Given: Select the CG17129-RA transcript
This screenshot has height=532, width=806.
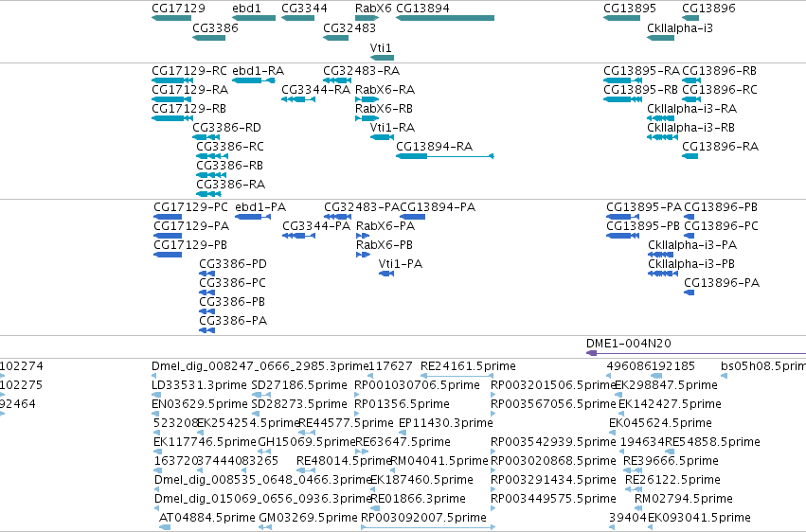Looking at the screenshot, I should 171,99.
